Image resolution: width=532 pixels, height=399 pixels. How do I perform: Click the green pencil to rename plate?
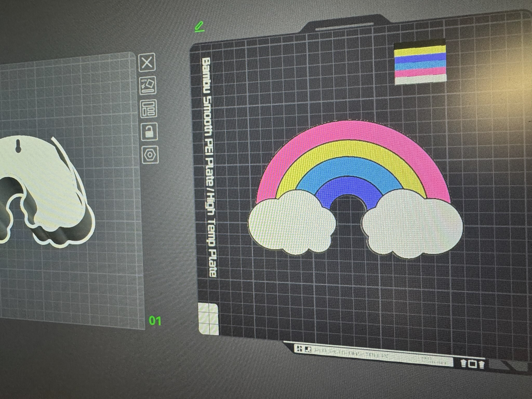click(x=199, y=27)
